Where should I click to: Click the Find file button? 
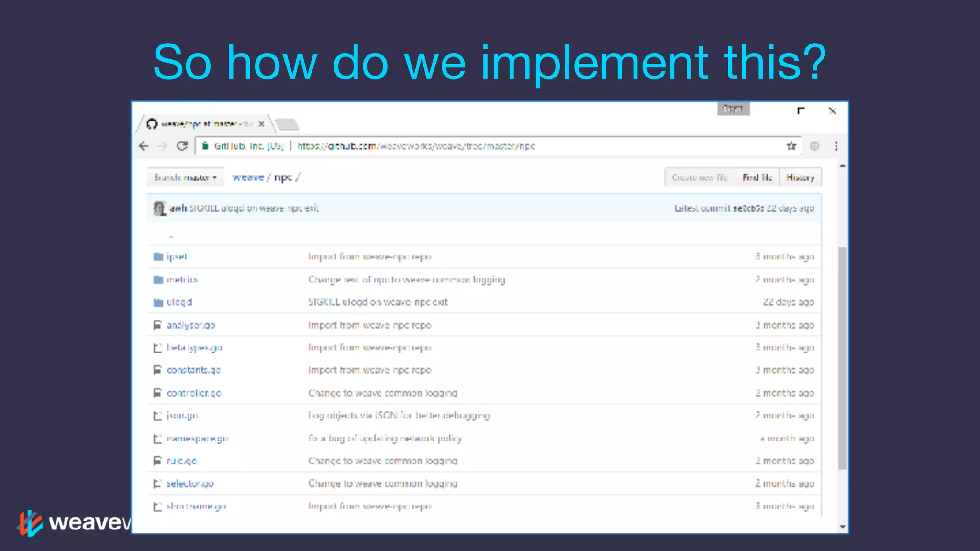[x=757, y=177]
